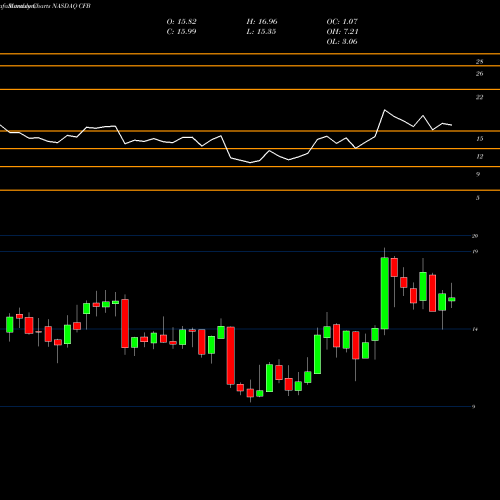Click the "NASDAQ CFB" chart title
This screenshot has width=500, height=500.
pos(71,6)
